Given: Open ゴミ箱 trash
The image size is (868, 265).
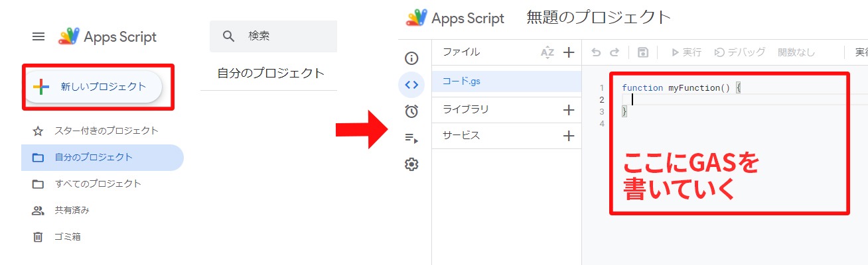Looking at the screenshot, I should [x=68, y=237].
